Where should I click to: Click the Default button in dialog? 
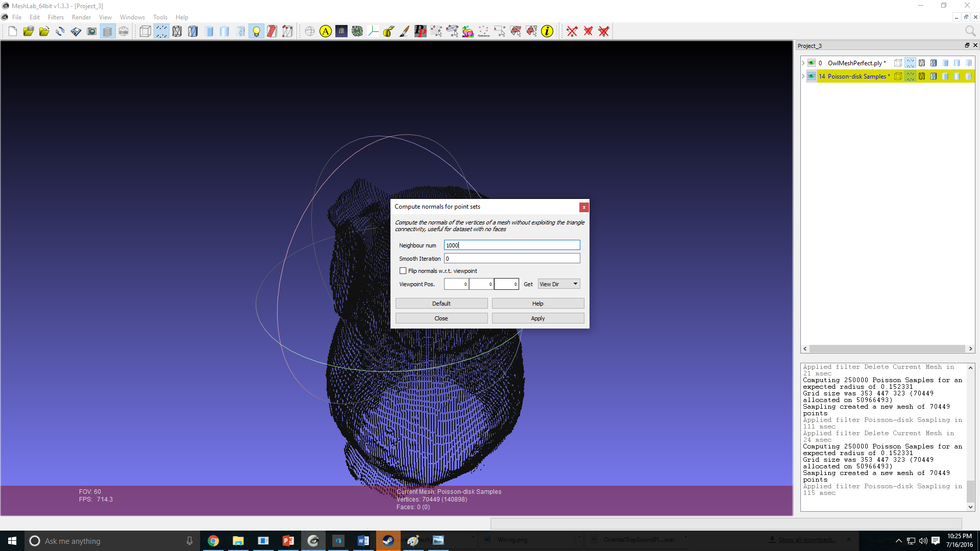(x=442, y=304)
